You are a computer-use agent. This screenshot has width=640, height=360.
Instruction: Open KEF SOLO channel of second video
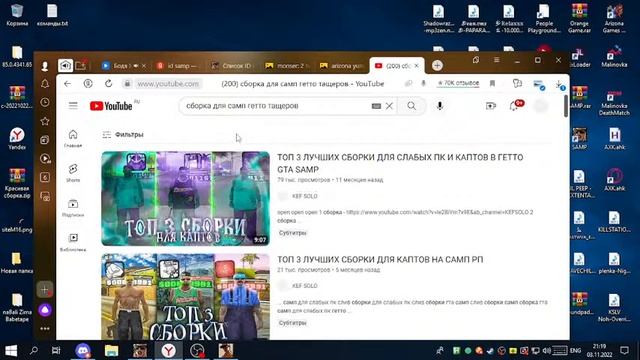[x=304, y=286]
